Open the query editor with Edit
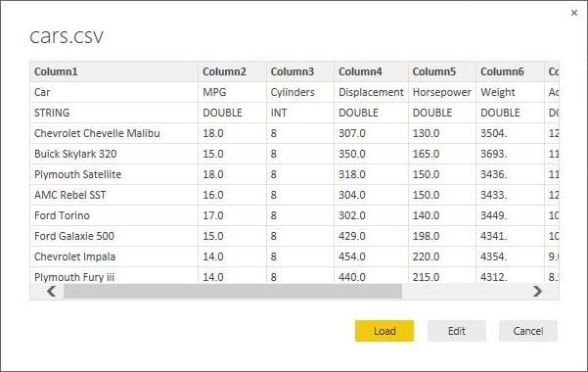 pos(456,331)
